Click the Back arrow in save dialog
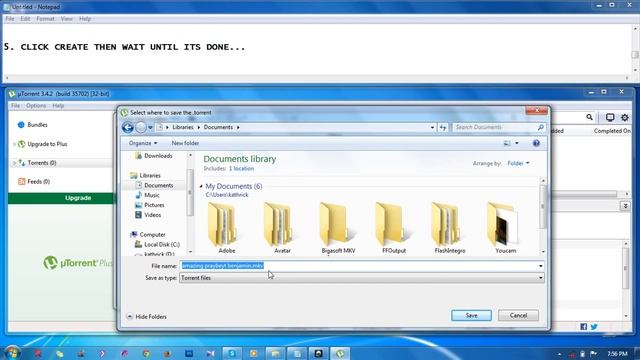 pyautogui.click(x=128, y=127)
